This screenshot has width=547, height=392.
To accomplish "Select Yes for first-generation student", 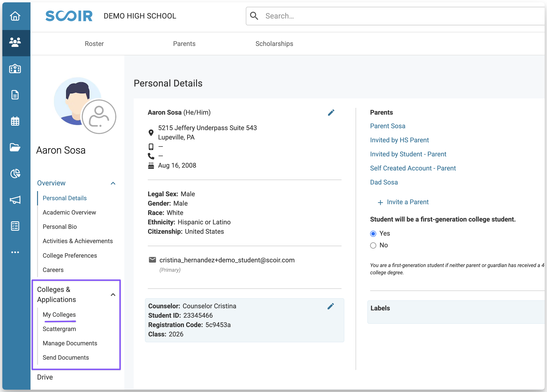I will tap(373, 234).
